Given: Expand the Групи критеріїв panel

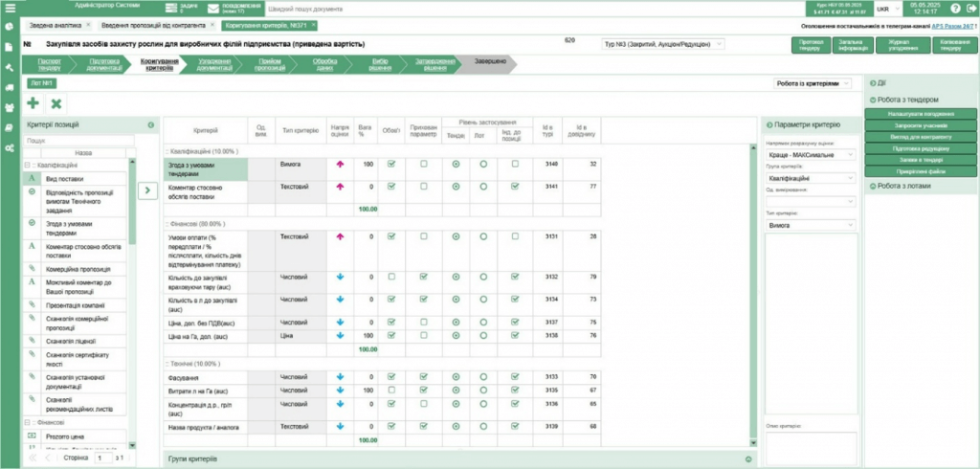Looking at the screenshot, I should [748, 459].
